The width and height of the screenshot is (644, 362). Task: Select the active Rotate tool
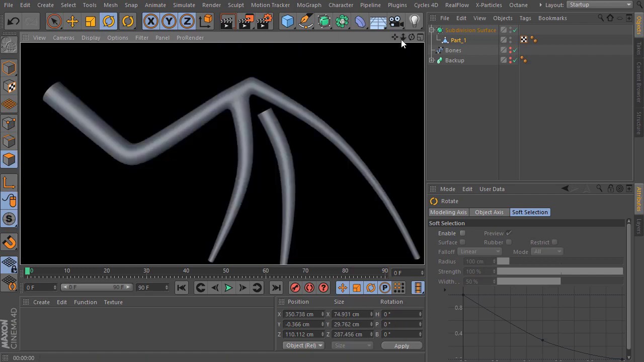(109, 21)
